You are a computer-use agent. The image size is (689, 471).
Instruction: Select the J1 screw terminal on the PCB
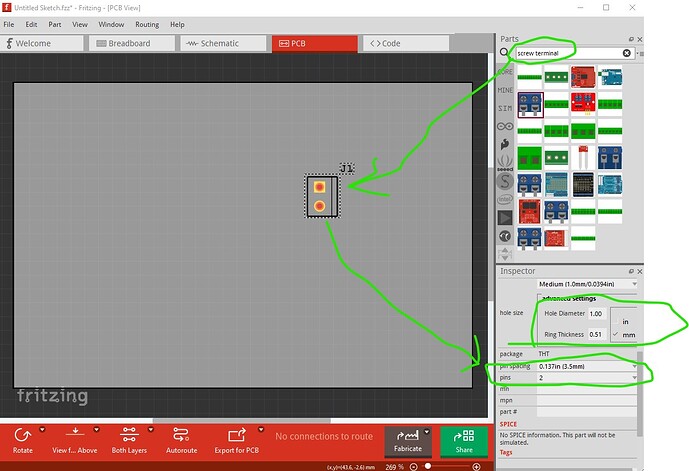point(322,196)
